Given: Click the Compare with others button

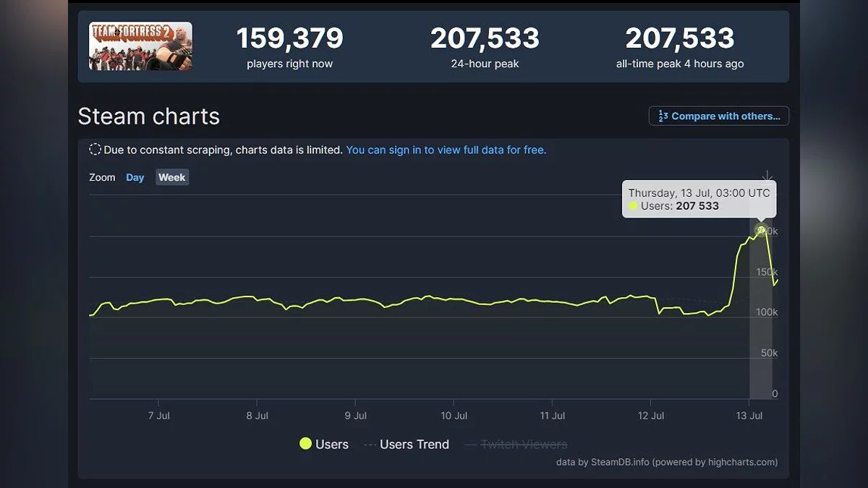Looking at the screenshot, I should 718,116.
